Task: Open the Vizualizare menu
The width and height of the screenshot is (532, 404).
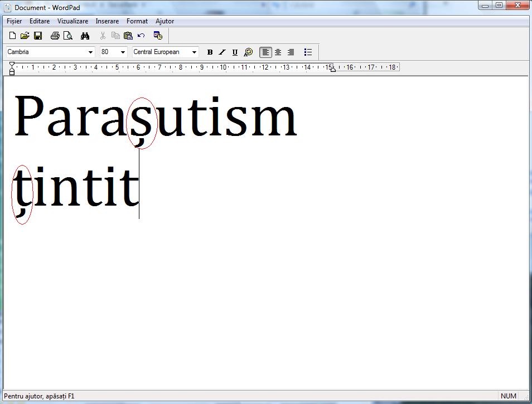Action: 72,21
